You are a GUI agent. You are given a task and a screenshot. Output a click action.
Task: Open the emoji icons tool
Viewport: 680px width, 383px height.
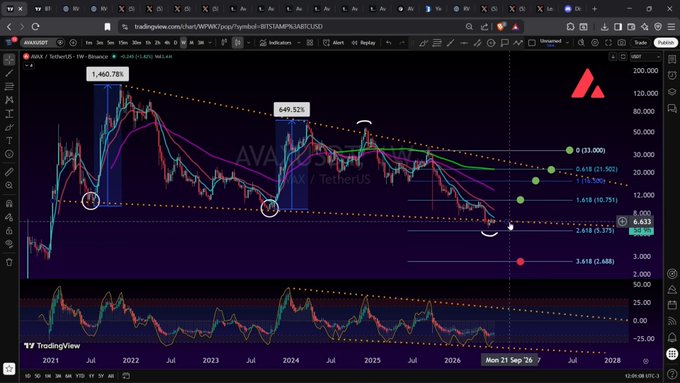pos(9,154)
